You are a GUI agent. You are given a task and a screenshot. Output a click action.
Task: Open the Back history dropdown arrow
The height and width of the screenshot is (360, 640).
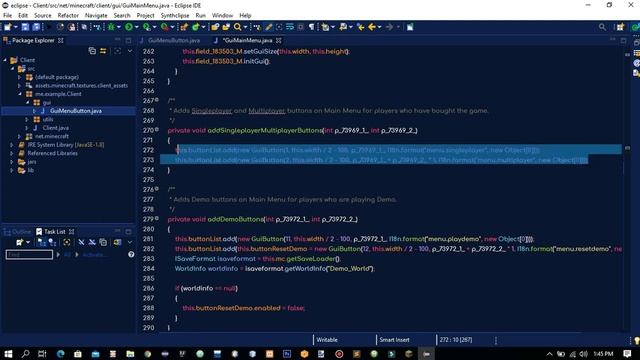380,27
